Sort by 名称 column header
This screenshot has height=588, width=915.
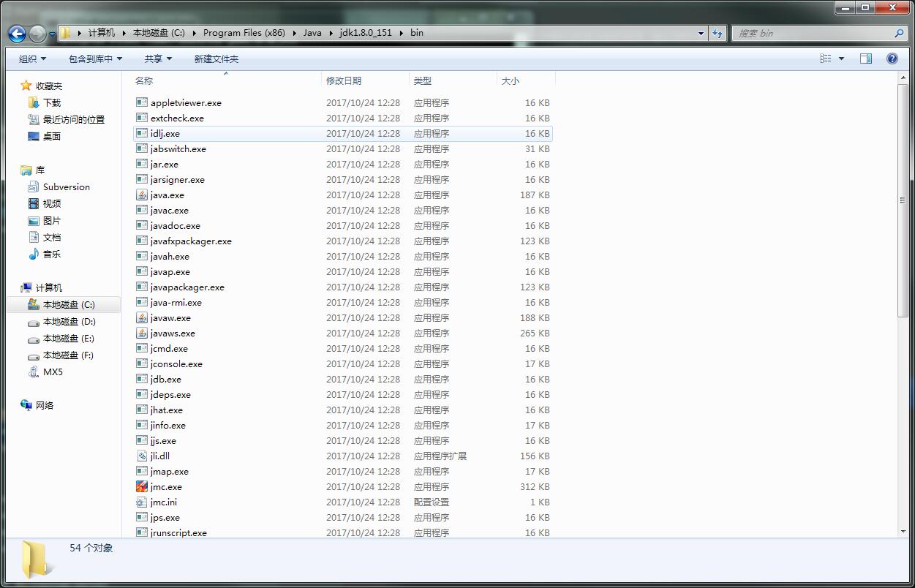click(x=227, y=80)
